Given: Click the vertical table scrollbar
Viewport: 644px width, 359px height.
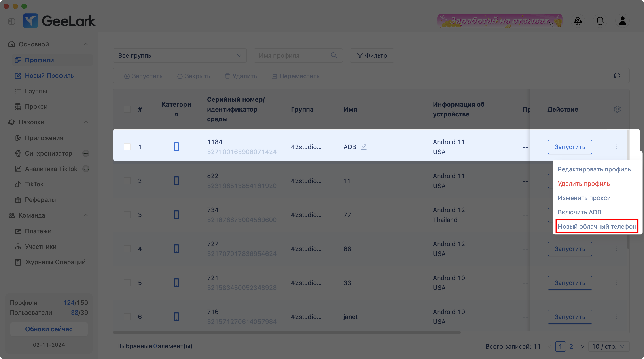Looking at the screenshot, I should tap(628, 189).
